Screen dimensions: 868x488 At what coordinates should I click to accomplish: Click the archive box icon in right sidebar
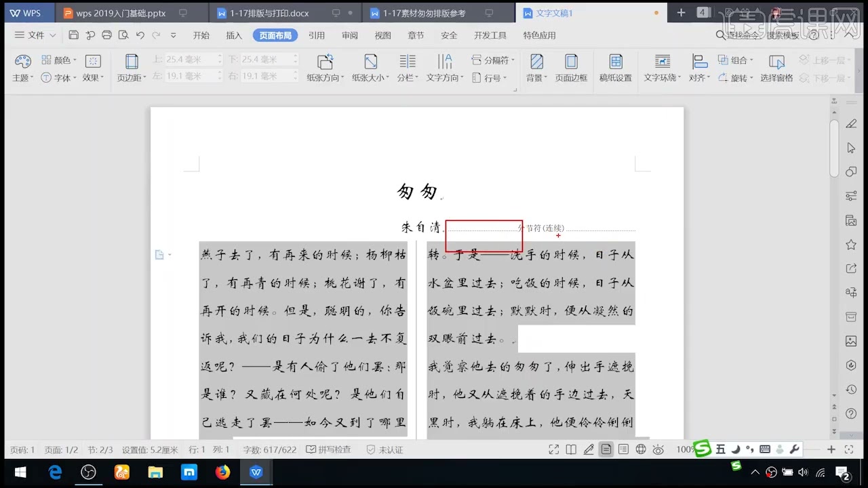(x=851, y=317)
